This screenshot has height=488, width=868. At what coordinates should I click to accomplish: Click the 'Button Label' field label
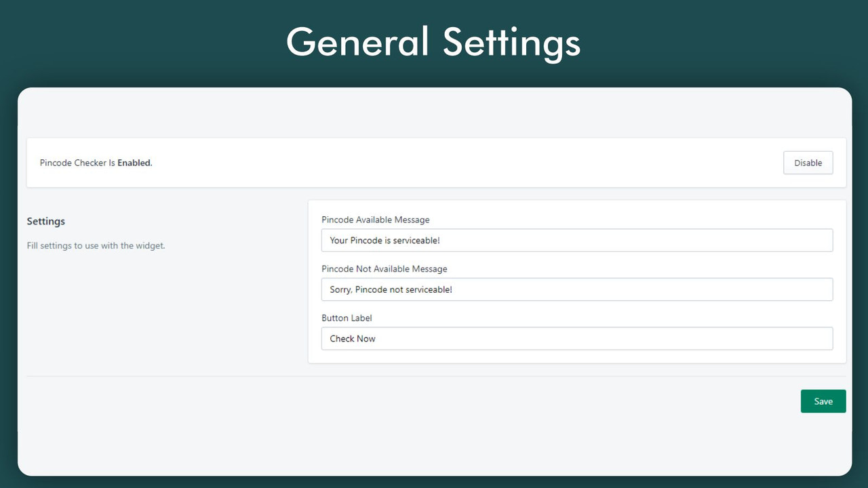click(x=347, y=318)
